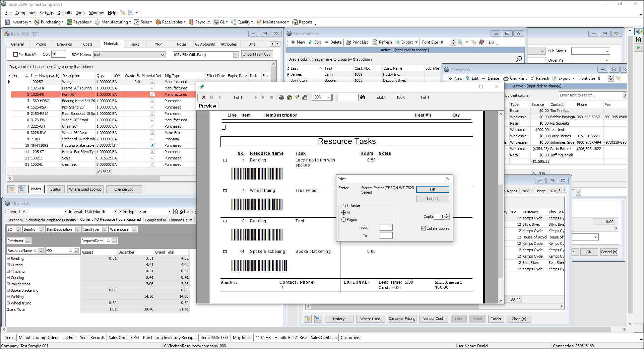The width and height of the screenshot is (644, 349).
Task: Click the red X close-preview icon
Action: click(204, 97)
